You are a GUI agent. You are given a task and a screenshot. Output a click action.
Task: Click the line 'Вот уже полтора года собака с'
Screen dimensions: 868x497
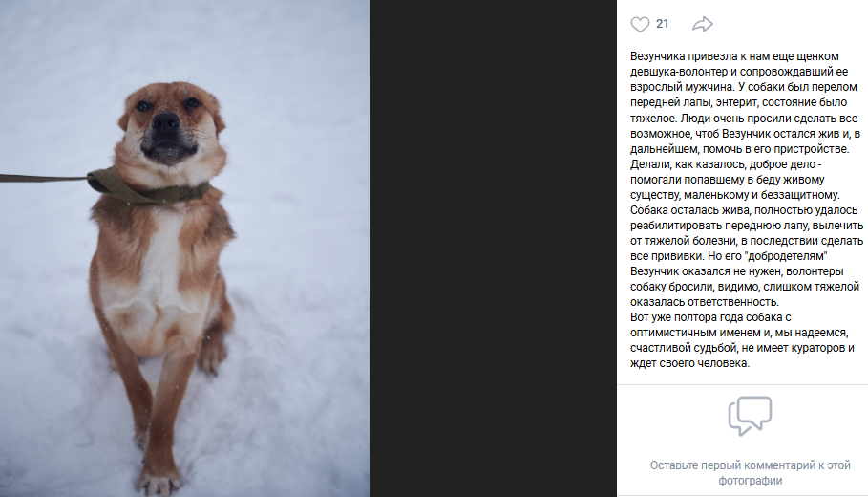click(710, 317)
